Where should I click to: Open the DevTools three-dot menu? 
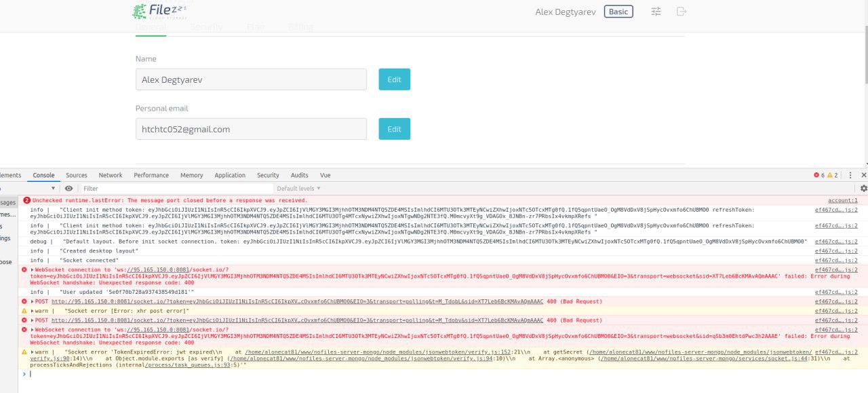850,175
